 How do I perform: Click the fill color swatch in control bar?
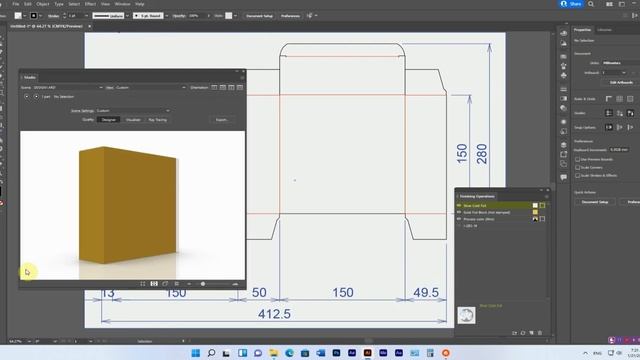click(x=18, y=16)
